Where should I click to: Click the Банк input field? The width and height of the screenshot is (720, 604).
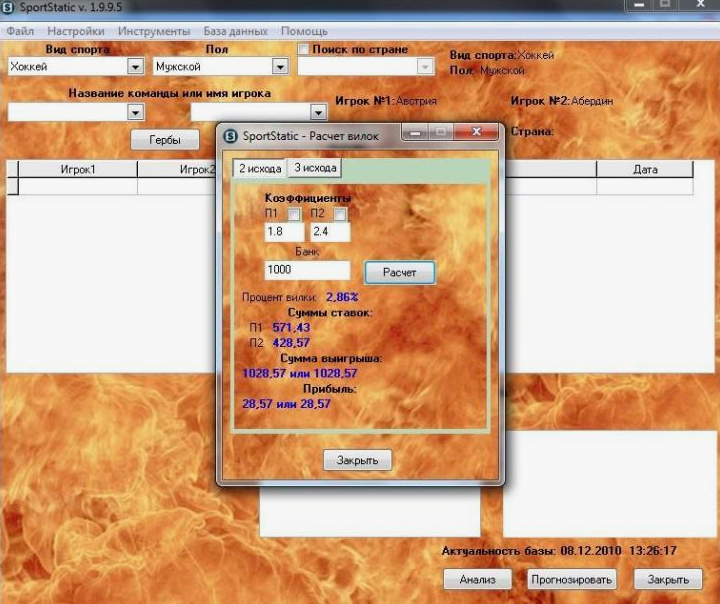coord(307,270)
